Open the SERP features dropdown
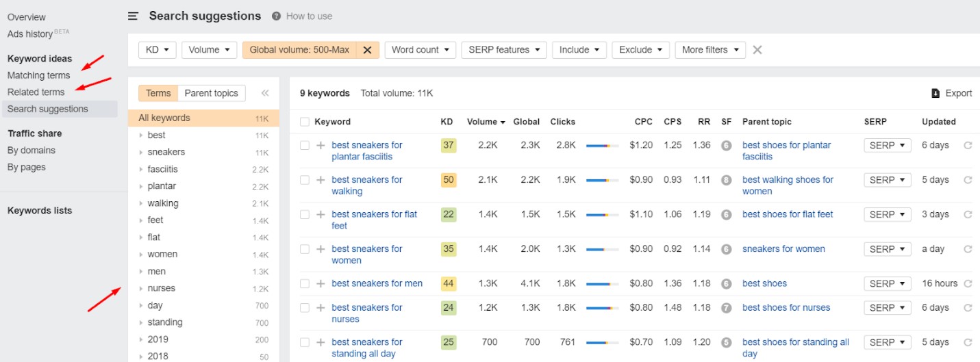Image resolution: width=980 pixels, height=362 pixels. [x=503, y=50]
